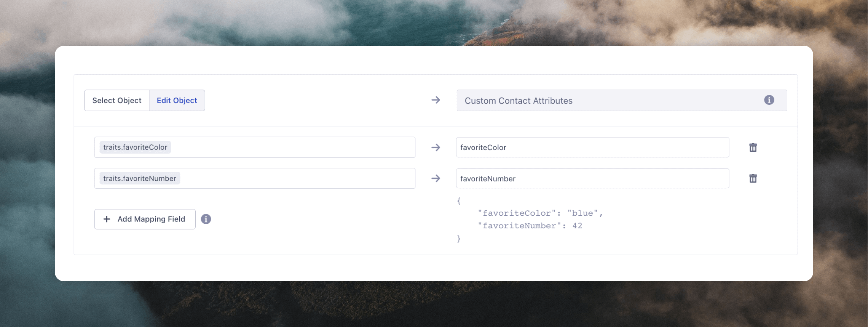
Task: Click the "favoriteNumber" key in JSON preview
Action: (x=519, y=226)
